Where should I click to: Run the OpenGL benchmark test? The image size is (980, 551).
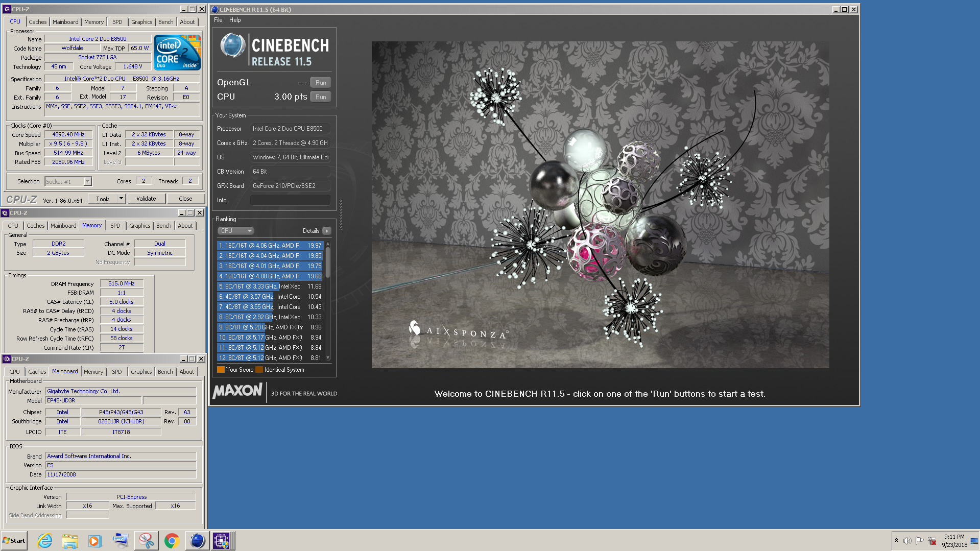pos(321,83)
